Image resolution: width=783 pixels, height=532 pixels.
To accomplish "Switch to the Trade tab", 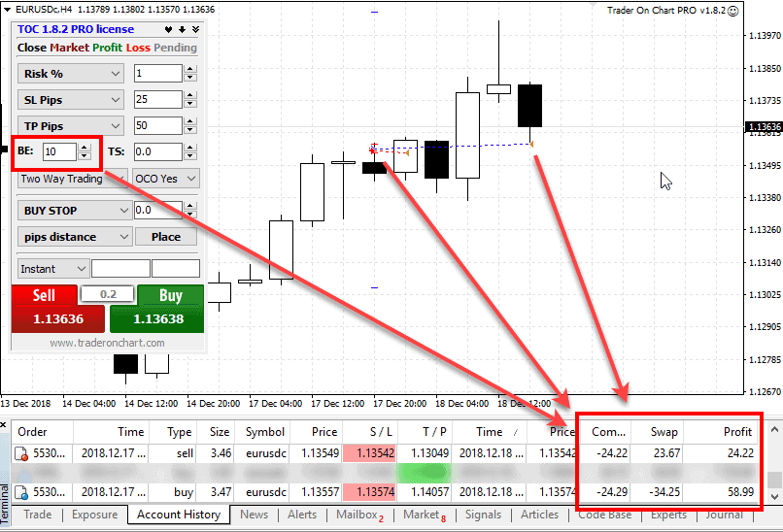I will coord(38,515).
